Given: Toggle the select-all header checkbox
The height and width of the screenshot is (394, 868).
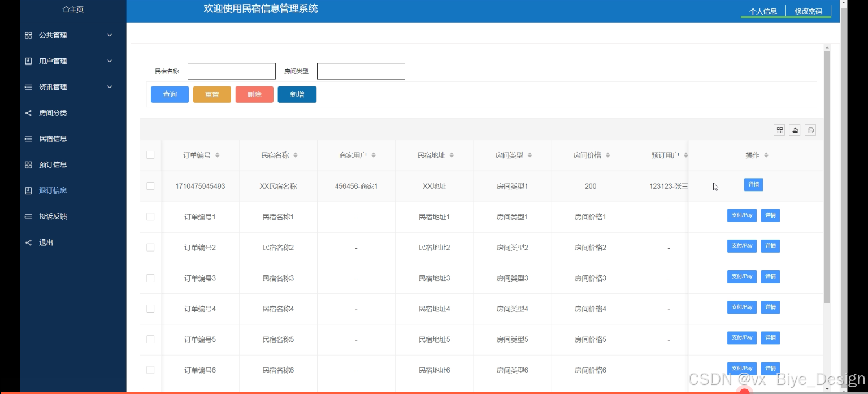Looking at the screenshot, I should tap(150, 155).
